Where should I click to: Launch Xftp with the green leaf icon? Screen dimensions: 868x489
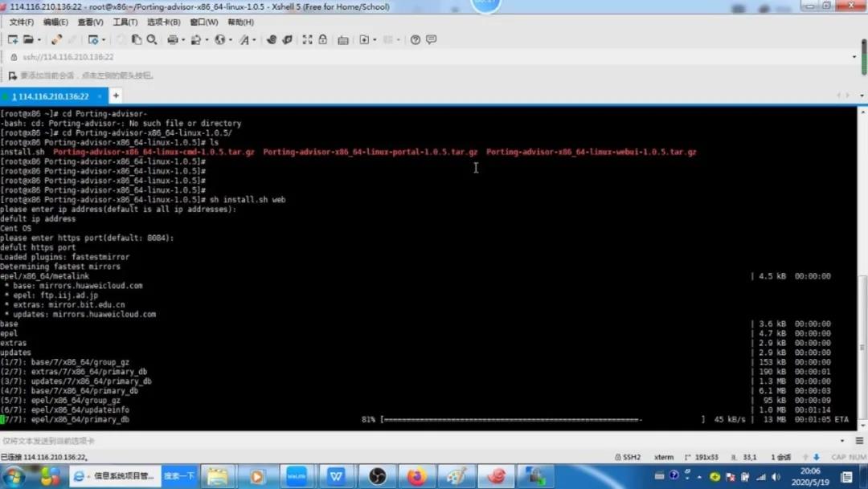(x=287, y=39)
